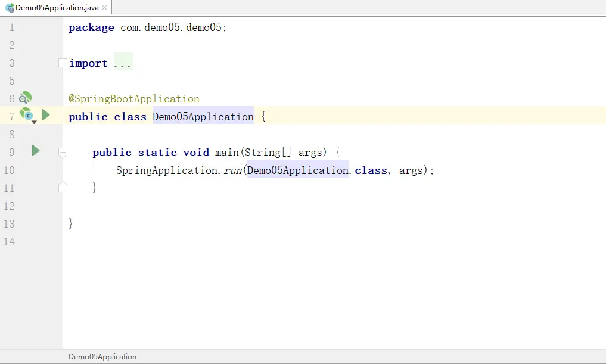The image size is (606, 364).
Task: Click the static keyword on line 9
Action: click(157, 153)
